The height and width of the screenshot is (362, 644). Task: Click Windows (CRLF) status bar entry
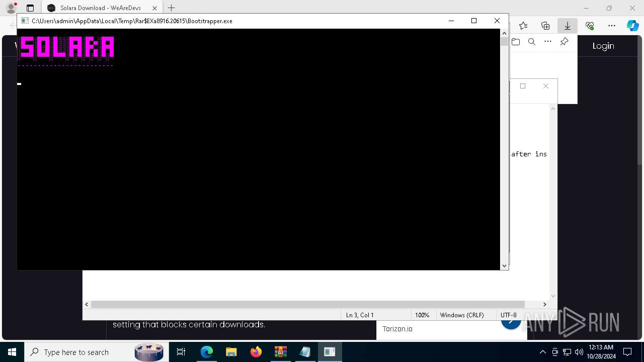pyautogui.click(x=462, y=315)
